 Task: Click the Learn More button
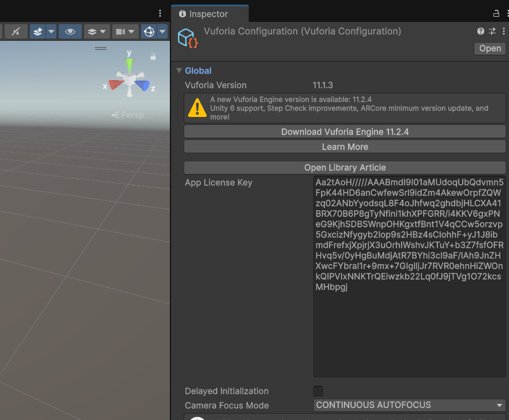pyautogui.click(x=345, y=147)
